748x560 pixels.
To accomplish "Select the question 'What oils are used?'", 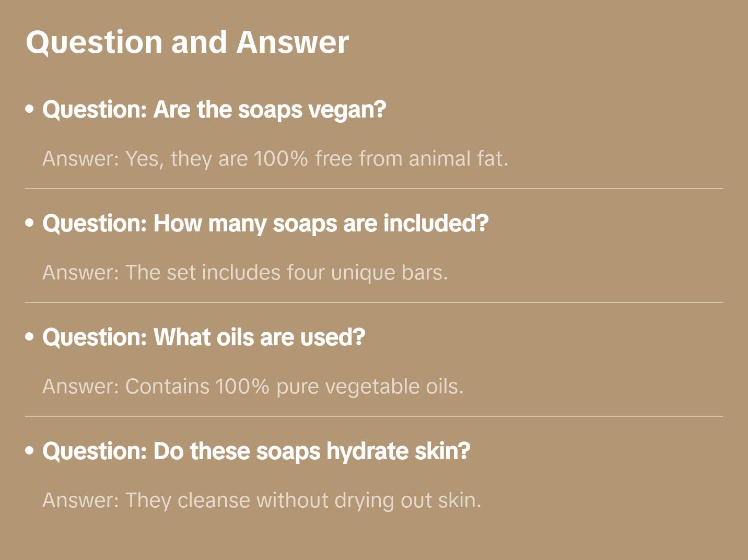I will tap(204, 337).
